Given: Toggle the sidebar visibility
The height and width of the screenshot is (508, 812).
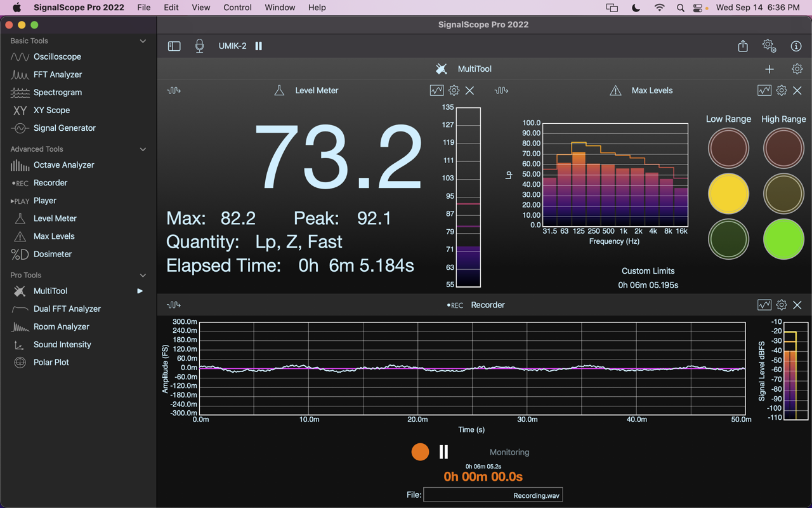Looking at the screenshot, I should pos(174,46).
